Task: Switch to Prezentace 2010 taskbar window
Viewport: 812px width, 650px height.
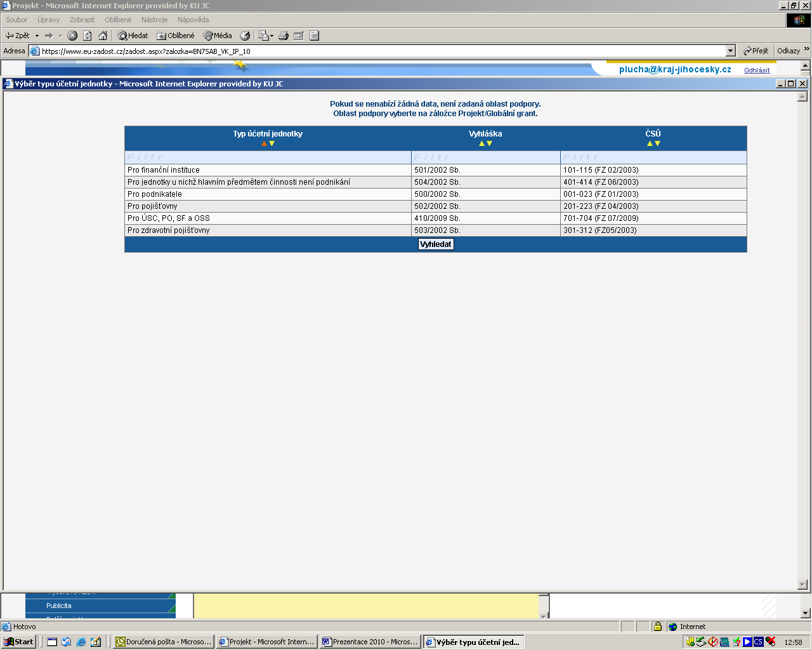Action: 370,642
